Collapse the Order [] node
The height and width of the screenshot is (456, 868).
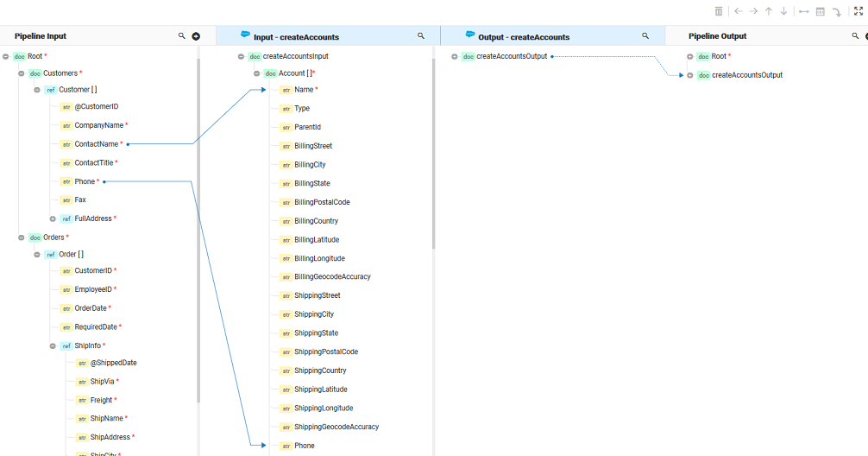tap(37, 254)
